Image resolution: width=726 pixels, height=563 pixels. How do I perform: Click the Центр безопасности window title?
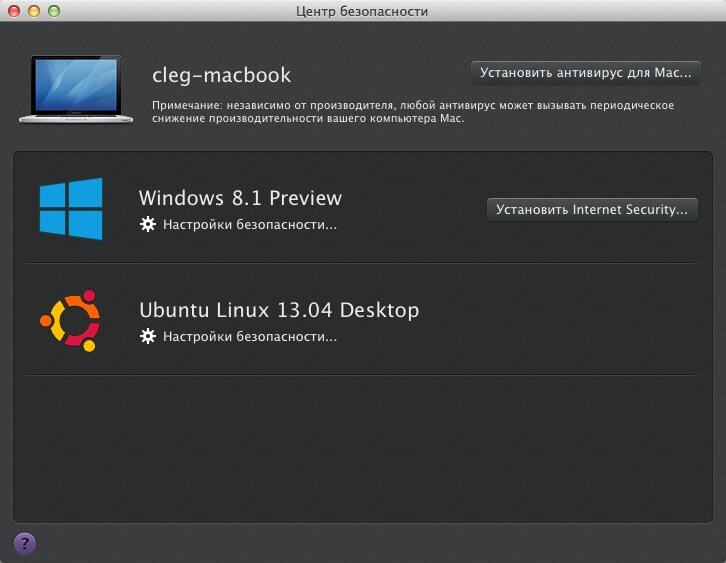[x=362, y=11]
